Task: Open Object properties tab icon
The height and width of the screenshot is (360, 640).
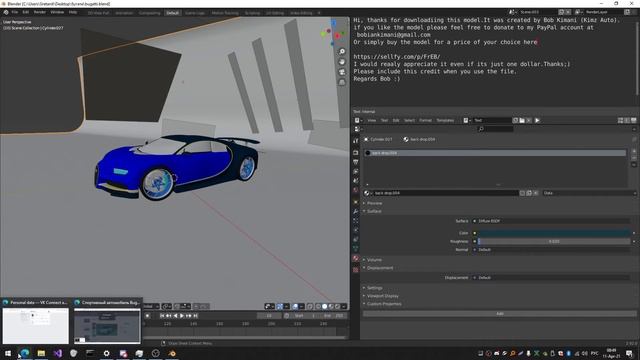Action: tap(356, 202)
